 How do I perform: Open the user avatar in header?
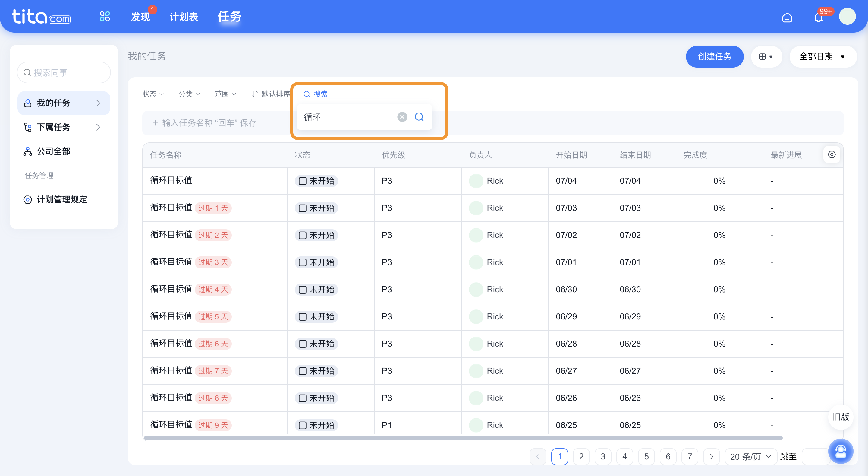point(848,16)
